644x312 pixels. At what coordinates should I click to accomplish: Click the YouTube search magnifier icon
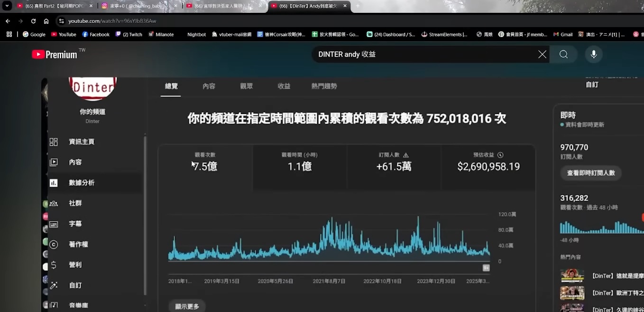[563, 55]
